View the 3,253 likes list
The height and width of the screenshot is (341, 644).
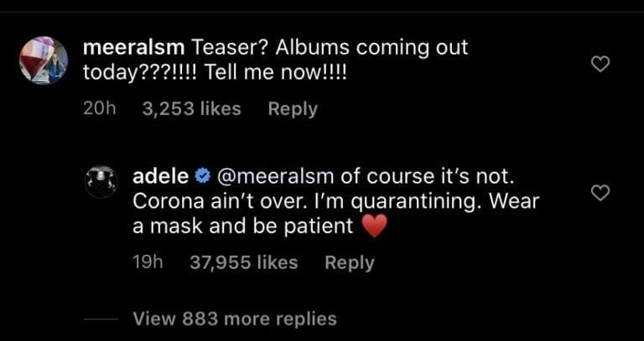192,109
